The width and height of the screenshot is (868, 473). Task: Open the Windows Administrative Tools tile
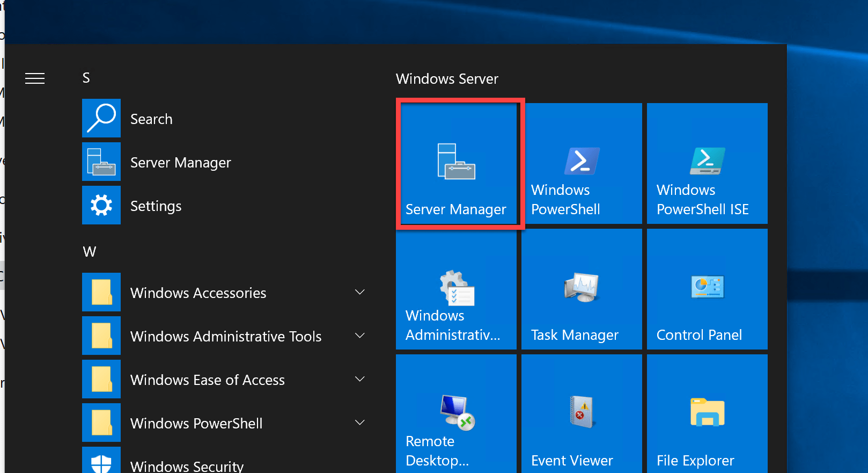coord(457,289)
